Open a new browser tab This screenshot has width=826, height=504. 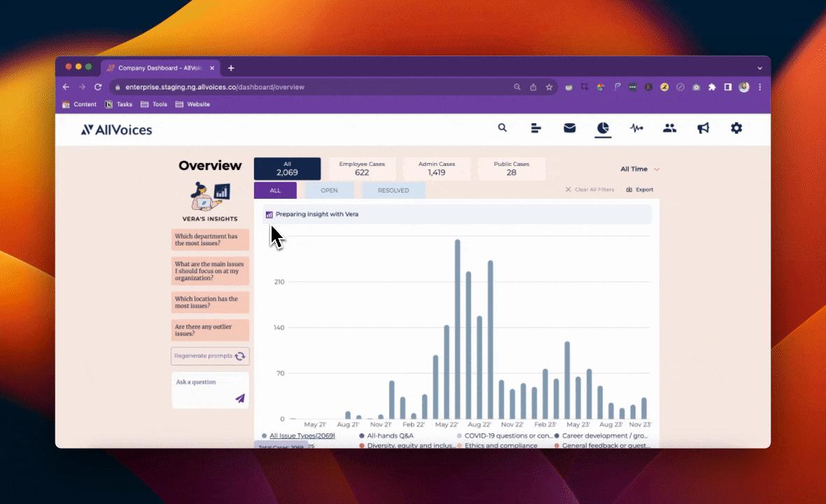click(x=231, y=68)
